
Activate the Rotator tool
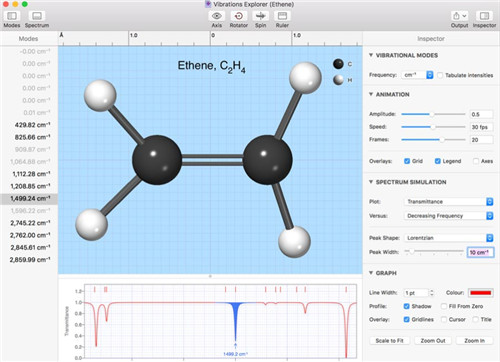[239, 16]
